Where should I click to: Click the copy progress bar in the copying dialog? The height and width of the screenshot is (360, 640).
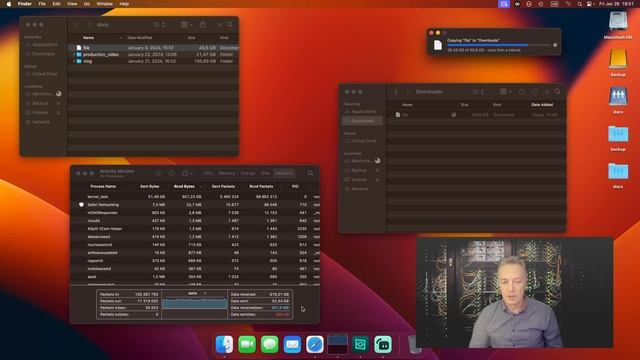(x=498, y=45)
